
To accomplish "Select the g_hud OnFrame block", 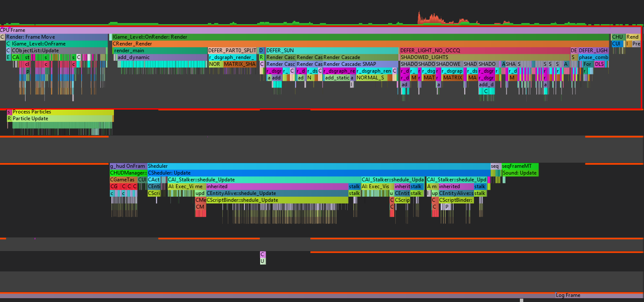I will (128, 166).
